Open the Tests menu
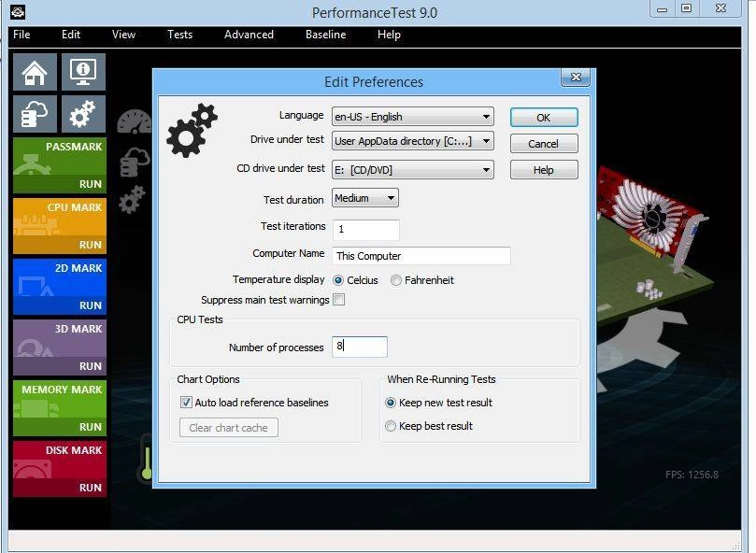 [x=179, y=35]
